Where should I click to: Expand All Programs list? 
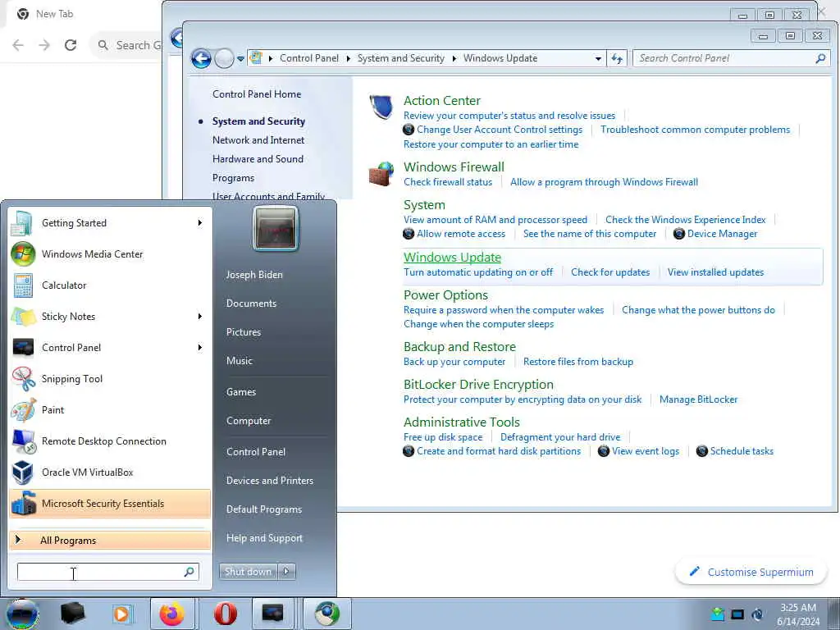(110, 541)
